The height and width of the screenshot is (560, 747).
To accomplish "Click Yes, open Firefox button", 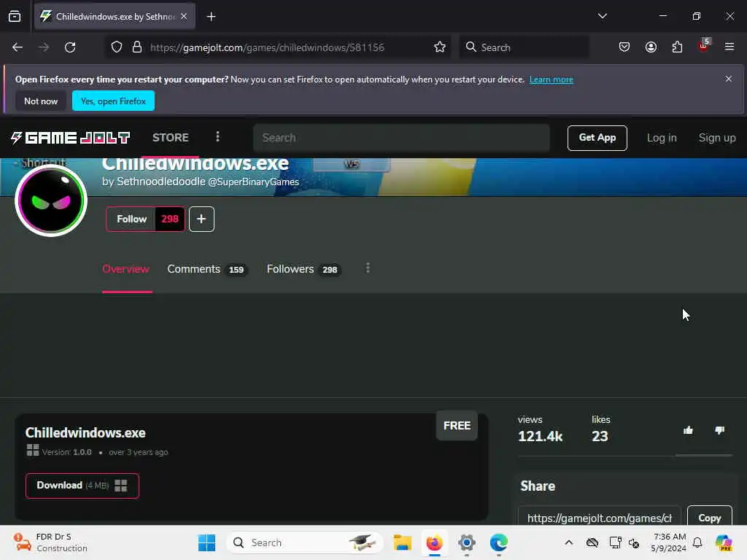I will [x=113, y=101].
